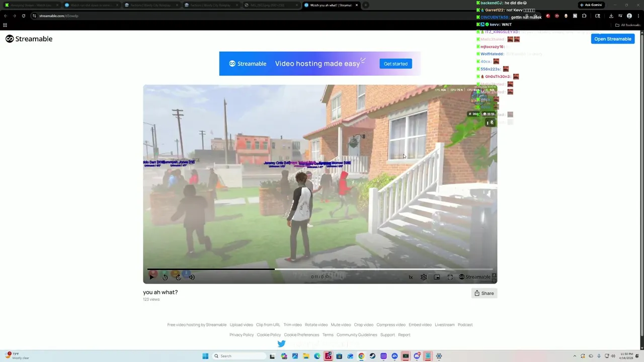Screen dimensions: 644x362
Task: Open Support footer link
Action: pos(387,335)
